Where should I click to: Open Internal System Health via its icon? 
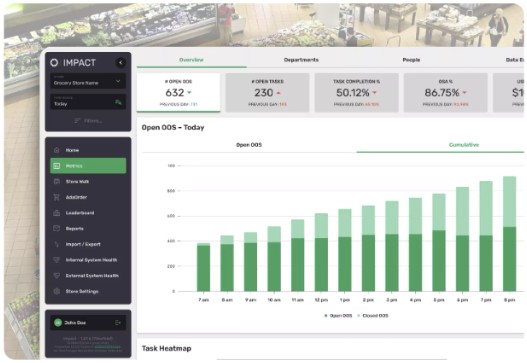56,260
